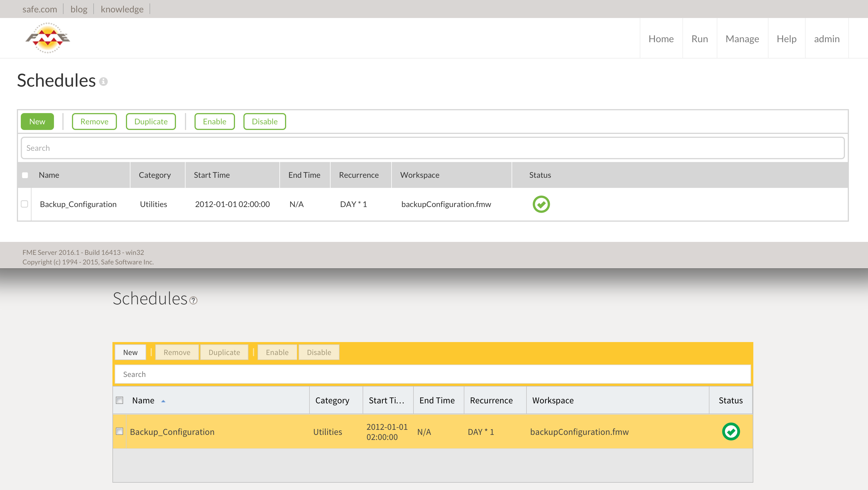Viewport: 868px width, 490px height.
Task: Check Backup_Configuration row checkbox in upper table
Action: [x=25, y=204]
